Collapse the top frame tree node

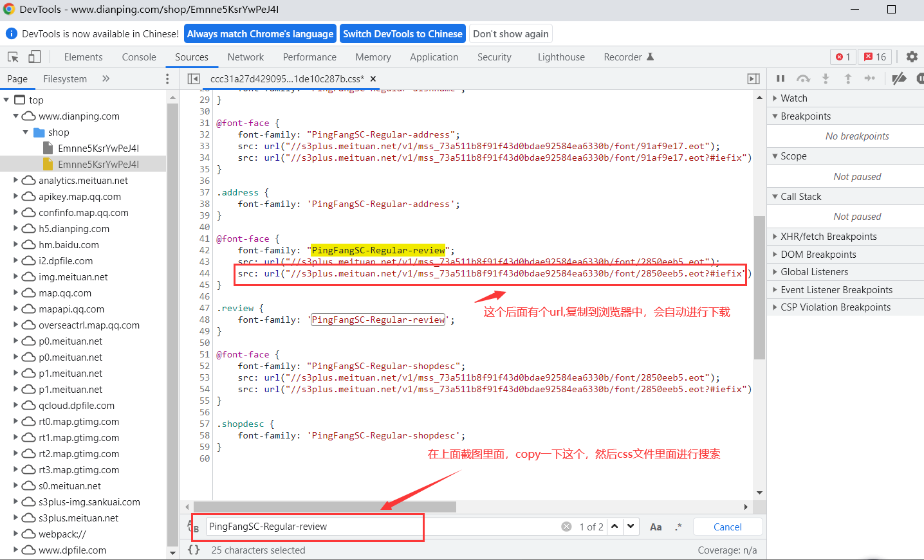(6, 100)
